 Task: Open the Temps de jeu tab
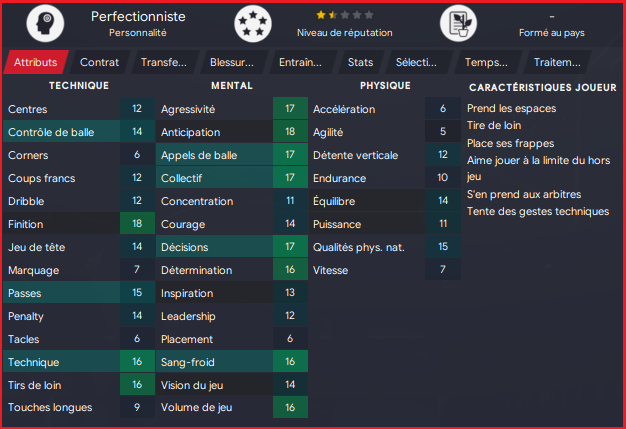pos(486,62)
